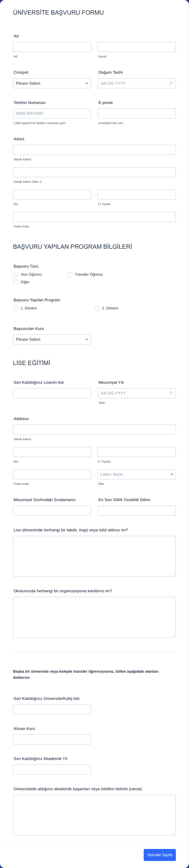Choose the Diğer application type
Screen dimensions: 189x868
(x=15, y=282)
